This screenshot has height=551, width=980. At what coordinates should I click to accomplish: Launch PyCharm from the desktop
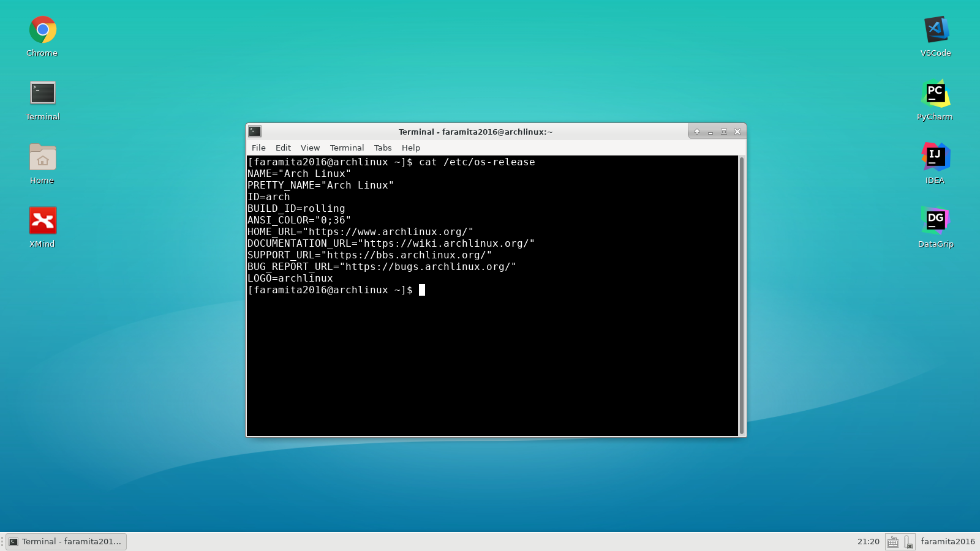point(935,93)
